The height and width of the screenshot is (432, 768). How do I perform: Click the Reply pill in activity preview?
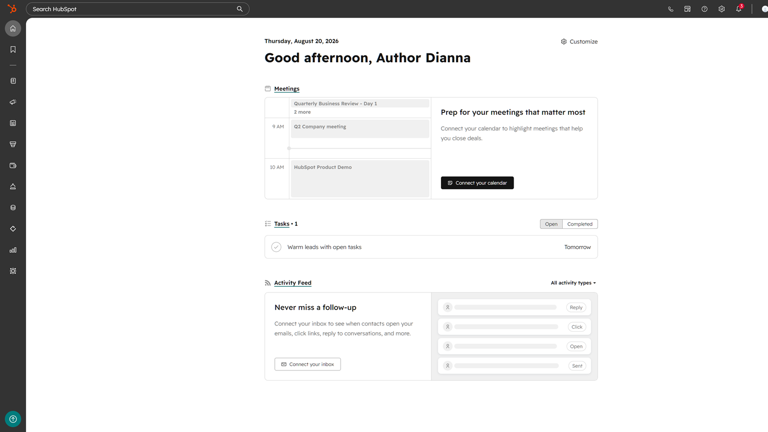coord(576,307)
